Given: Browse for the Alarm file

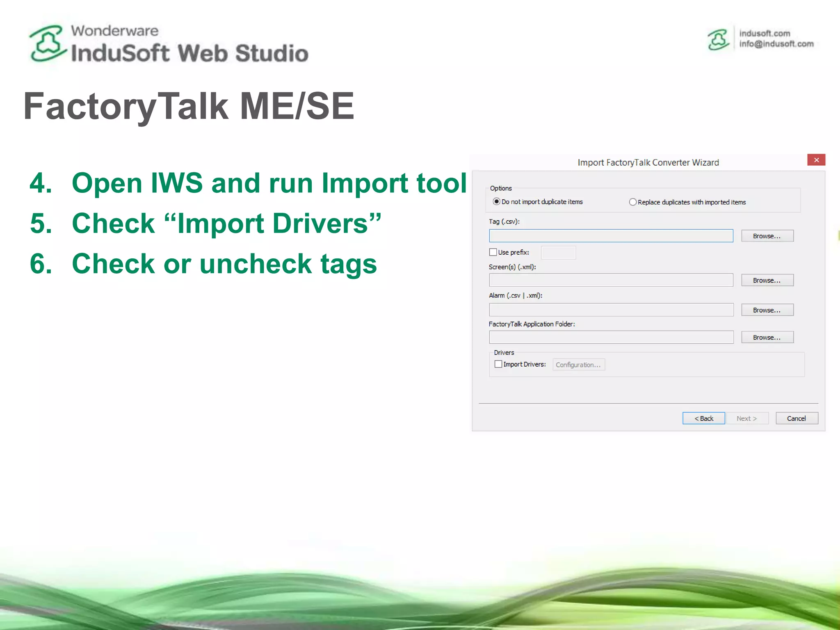Looking at the screenshot, I should 767,310.
